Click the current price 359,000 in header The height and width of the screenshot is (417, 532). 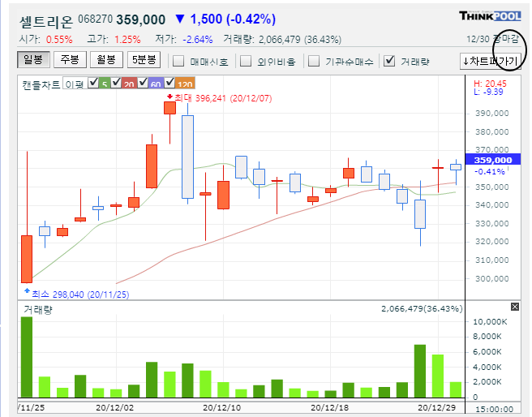click(x=140, y=19)
